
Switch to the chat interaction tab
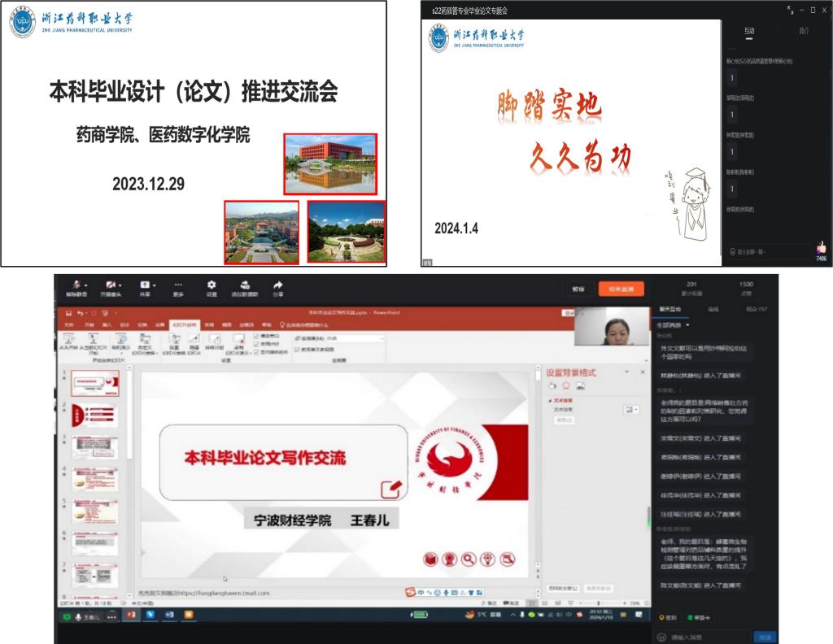[x=670, y=309]
